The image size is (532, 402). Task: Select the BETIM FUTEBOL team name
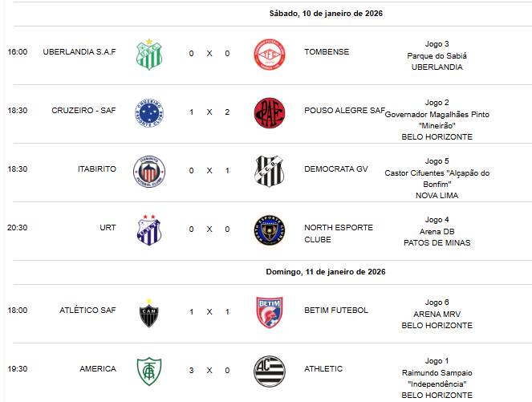coord(336,310)
